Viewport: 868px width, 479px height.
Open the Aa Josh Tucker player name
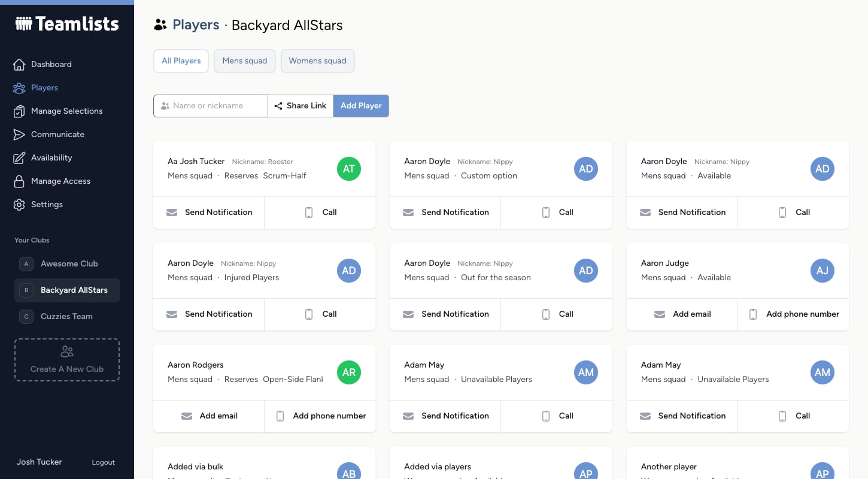pyautogui.click(x=196, y=161)
